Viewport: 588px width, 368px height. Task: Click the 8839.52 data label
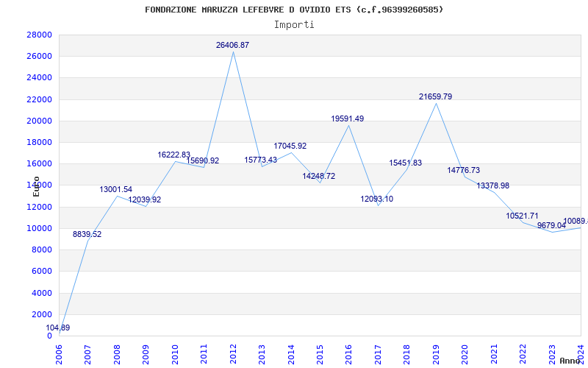click(x=87, y=234)
